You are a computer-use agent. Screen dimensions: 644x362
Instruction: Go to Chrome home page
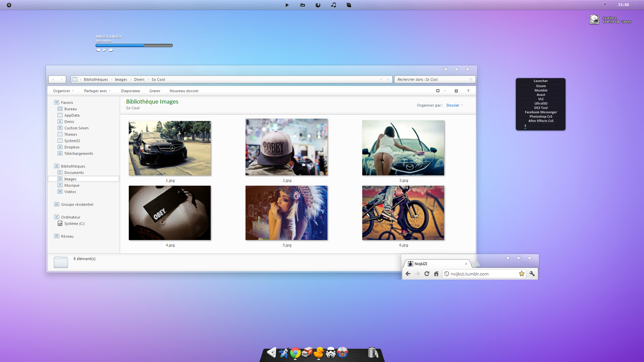click(436, 274)
